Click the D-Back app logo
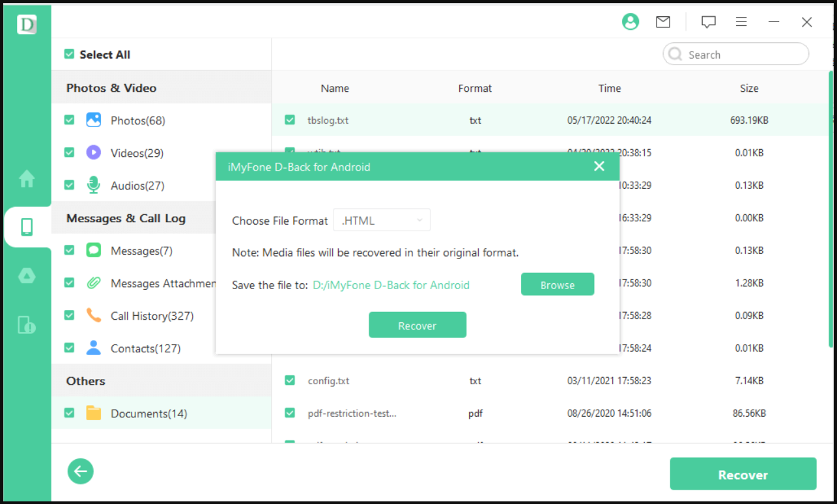The image size is (837, 504). point(27,25)
